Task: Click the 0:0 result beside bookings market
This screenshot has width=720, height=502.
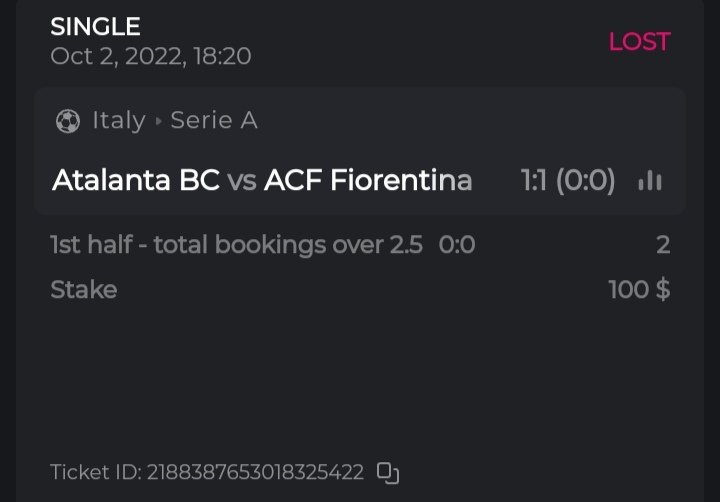Action: [x=457, y=245]
